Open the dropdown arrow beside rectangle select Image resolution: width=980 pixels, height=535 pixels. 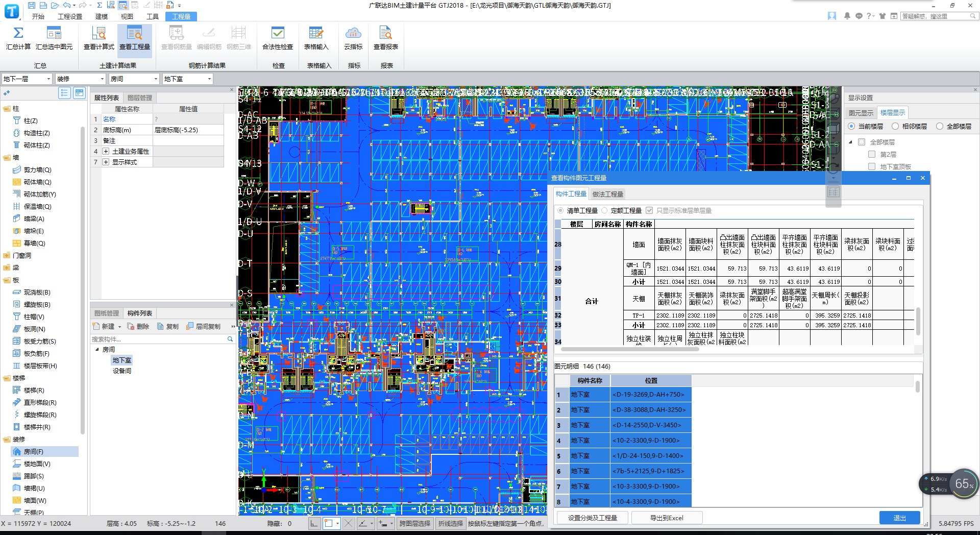click(x=337, y=523)
